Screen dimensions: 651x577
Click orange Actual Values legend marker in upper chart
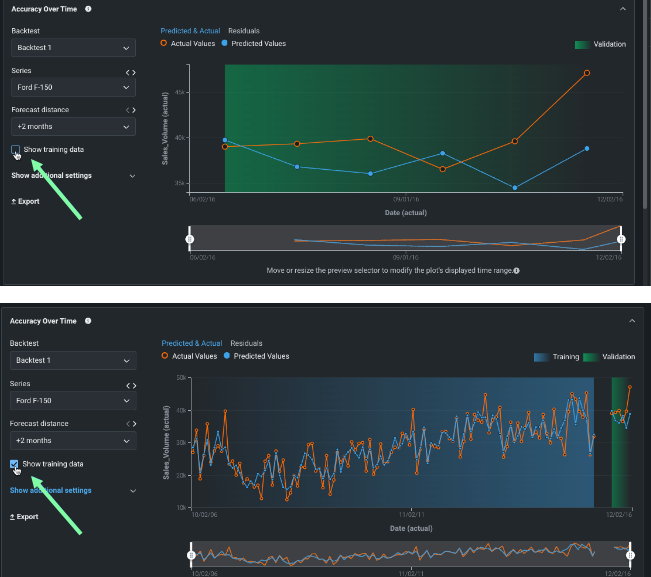[165, 44]
